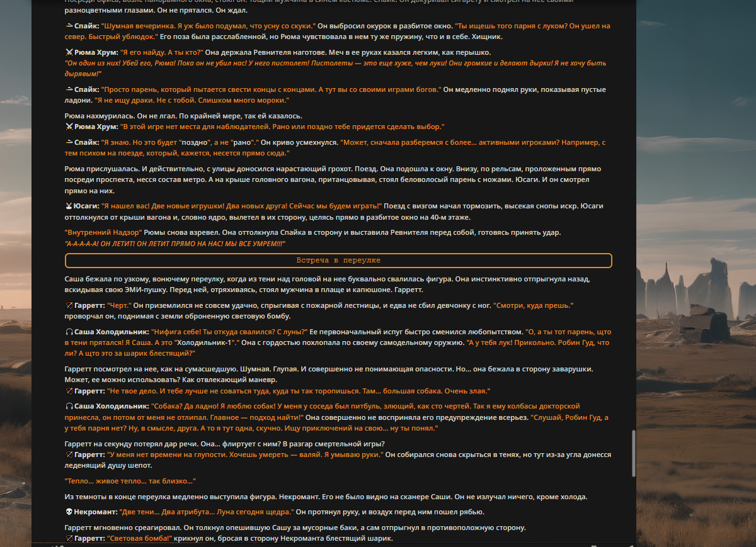Click Рюма Хрум's swords icon beside 'В этой игре нет места'
756x547 pixels.
pyautogui.click(x=69, y=127)
